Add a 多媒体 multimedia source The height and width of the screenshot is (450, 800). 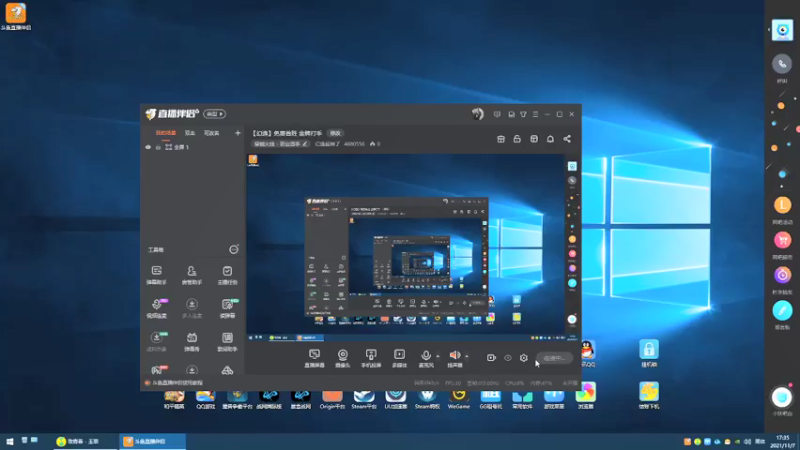pyautogui.click(x=399, y=358)
